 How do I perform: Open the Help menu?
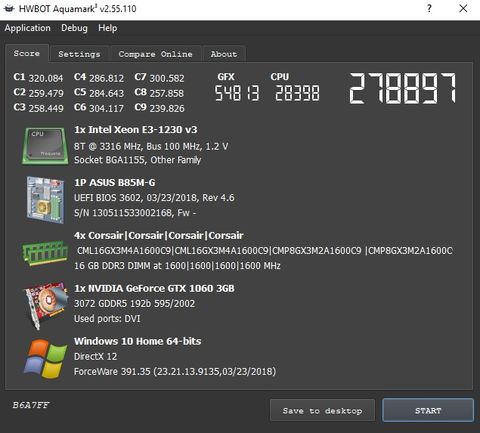107,28
